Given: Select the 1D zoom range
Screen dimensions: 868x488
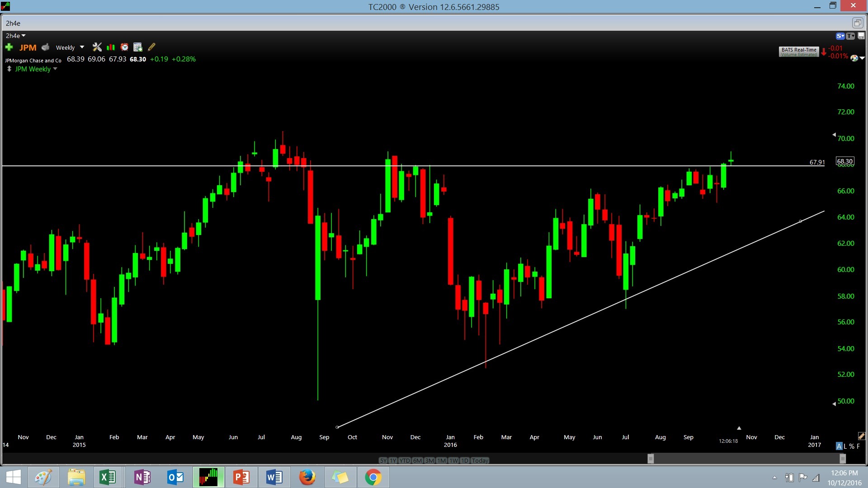Looking at the screenshot, I should (464, 460).
